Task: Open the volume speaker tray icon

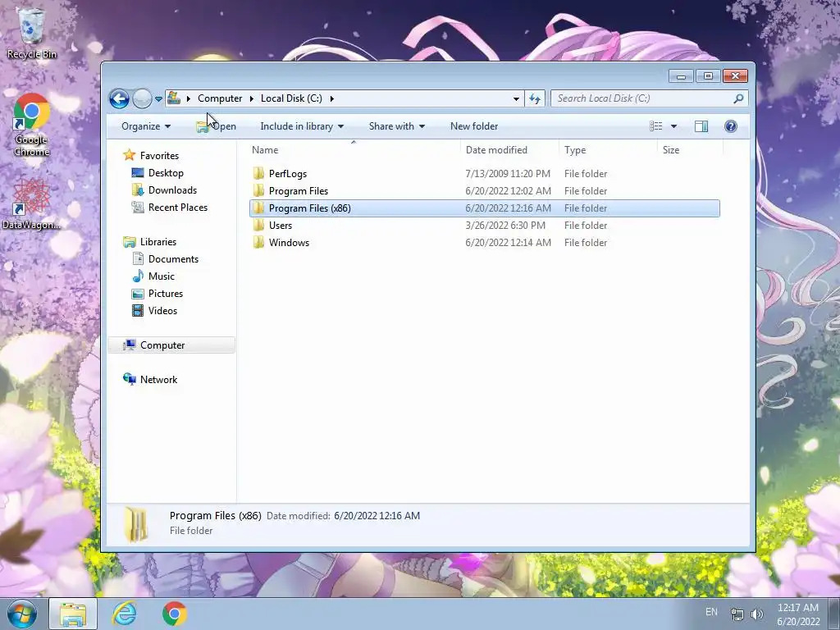Action: tap(757, 614)
